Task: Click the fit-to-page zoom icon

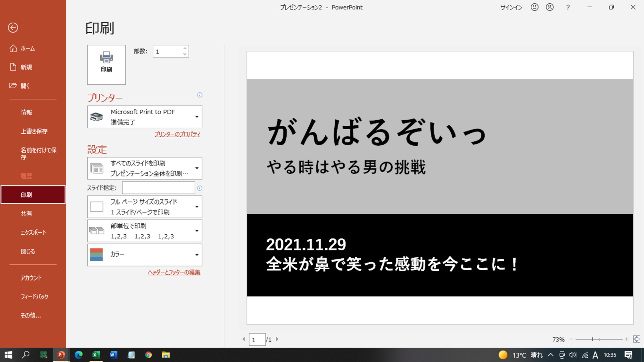Action: click(637, 339)
